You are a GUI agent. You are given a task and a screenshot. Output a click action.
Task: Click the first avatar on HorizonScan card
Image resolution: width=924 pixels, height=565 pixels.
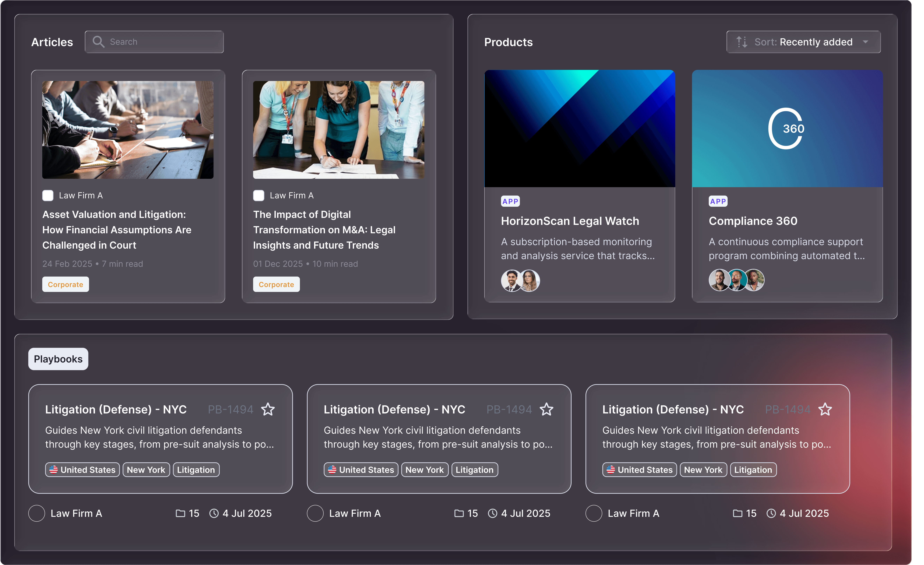pyautogui.click(x=511, y=281)
